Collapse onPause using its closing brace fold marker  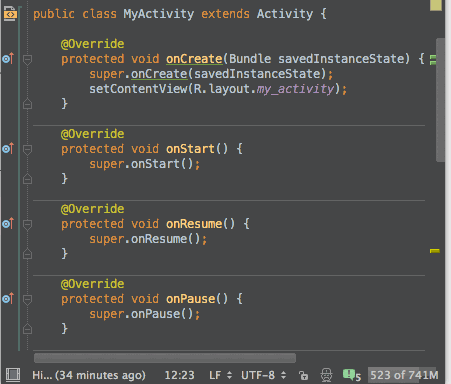click(x=27, y=329)
